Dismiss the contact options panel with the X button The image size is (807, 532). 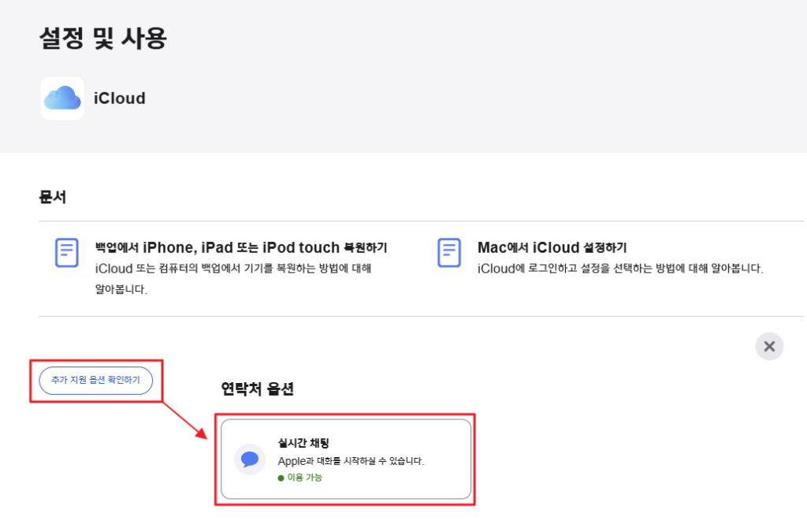pyautogui.click(x=769, y=346)
